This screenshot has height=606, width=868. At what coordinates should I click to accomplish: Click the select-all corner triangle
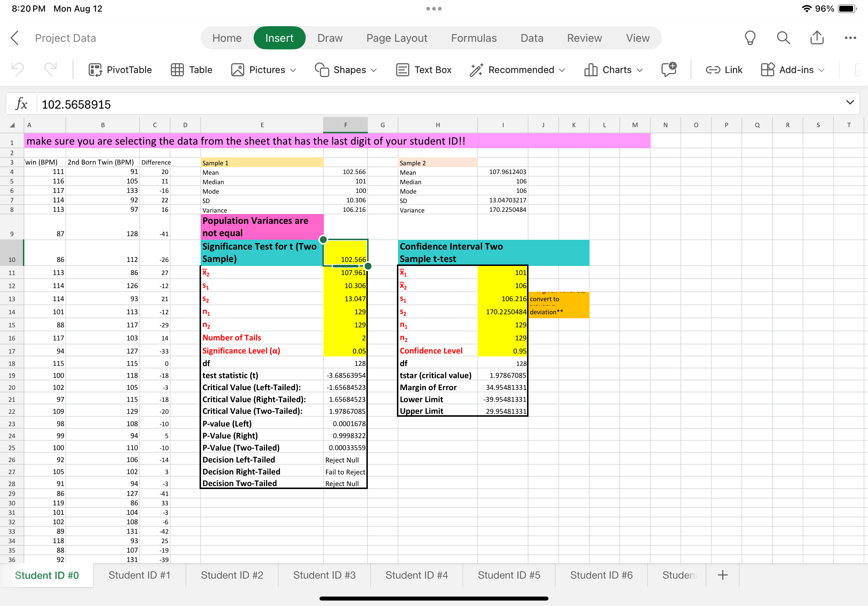12,125
